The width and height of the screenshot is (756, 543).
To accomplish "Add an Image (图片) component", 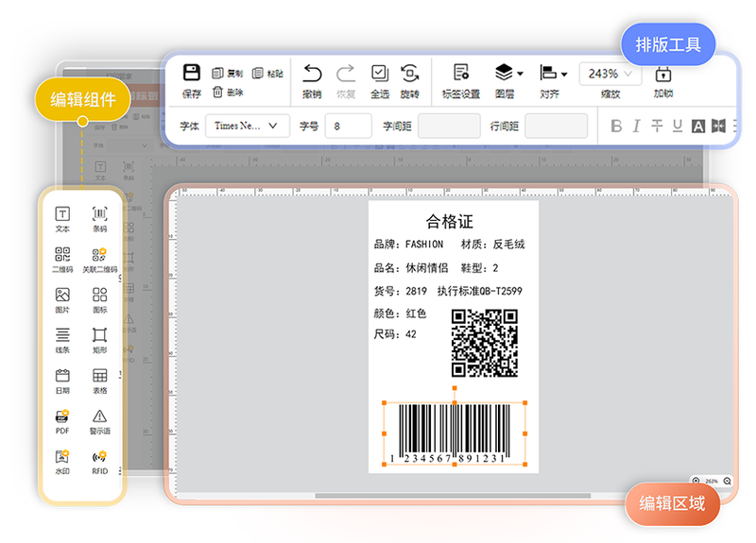I will point(62,300).
